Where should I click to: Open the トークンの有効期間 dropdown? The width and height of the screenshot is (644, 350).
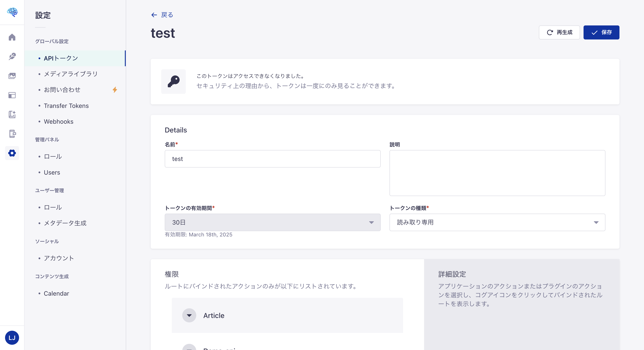tap(272, 222)
